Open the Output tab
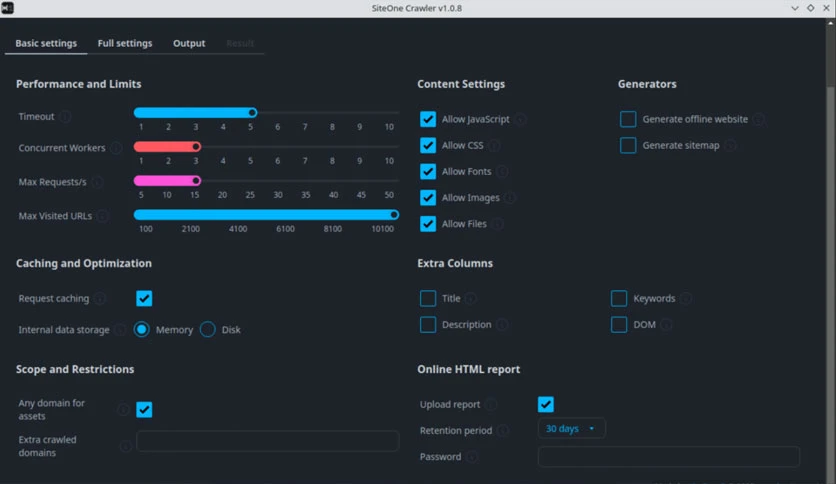Viewport: 836px width, 484px height. [x=189, y=43]
